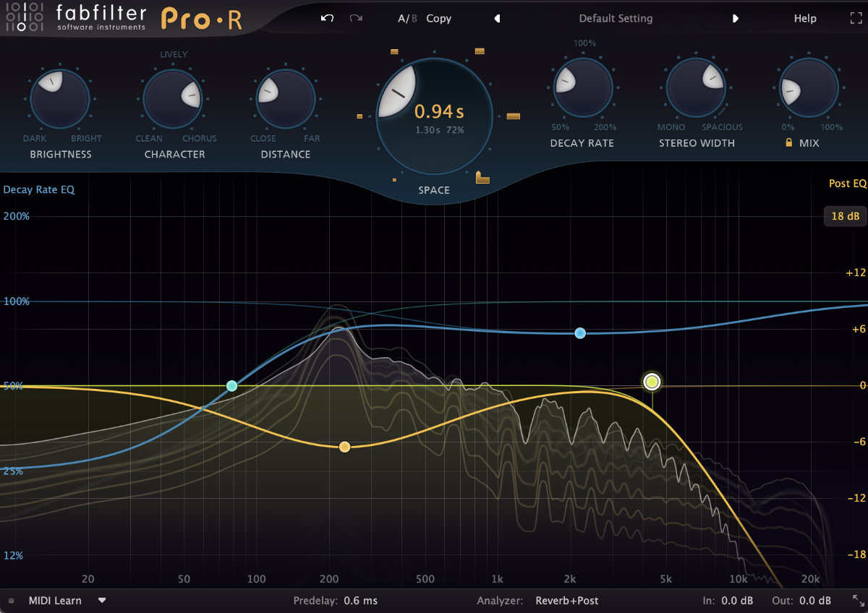868x613 pixels.
Task: Toggle the MIDI Learn indicator dot
Action: click(11, 601)
